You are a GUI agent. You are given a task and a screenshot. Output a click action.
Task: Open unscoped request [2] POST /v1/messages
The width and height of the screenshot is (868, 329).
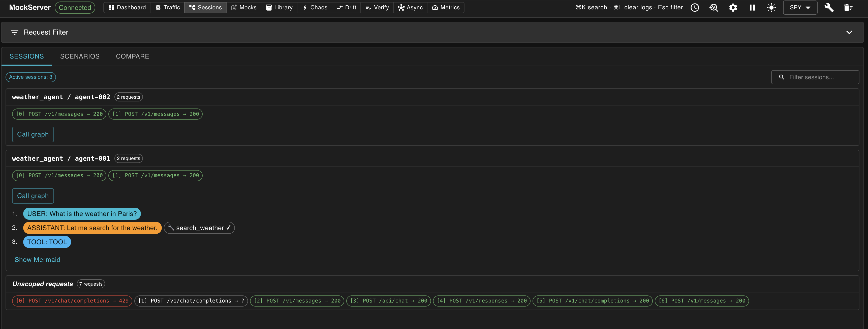[297, 301]
